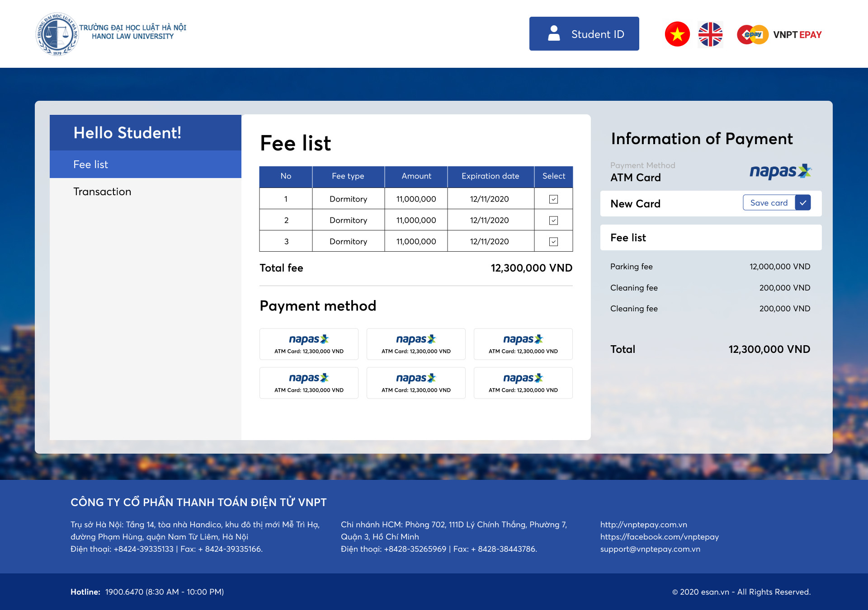Click Fee list bar in payment information
Screen dimensions: 868x610
(711, 238)
